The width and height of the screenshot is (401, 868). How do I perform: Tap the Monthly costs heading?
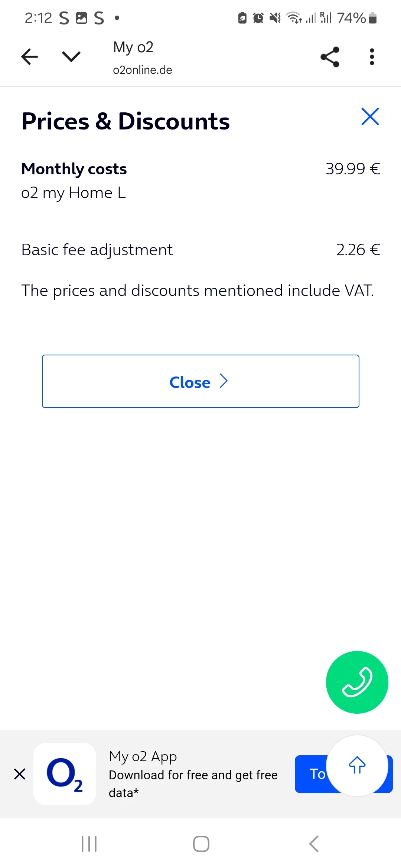click(x=74, y=169)
